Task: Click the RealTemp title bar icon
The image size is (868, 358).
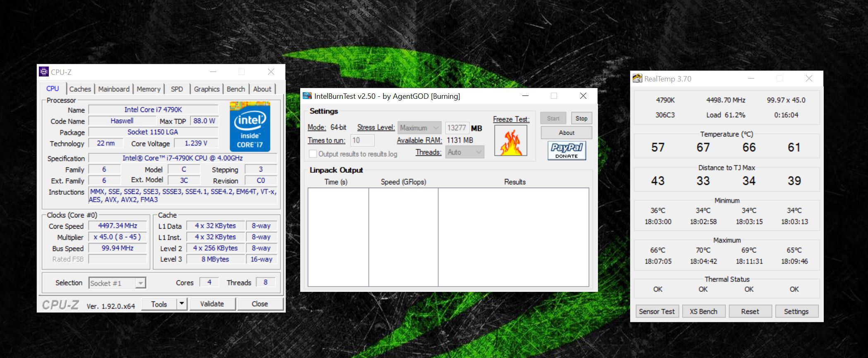Action: click(637, 79)
